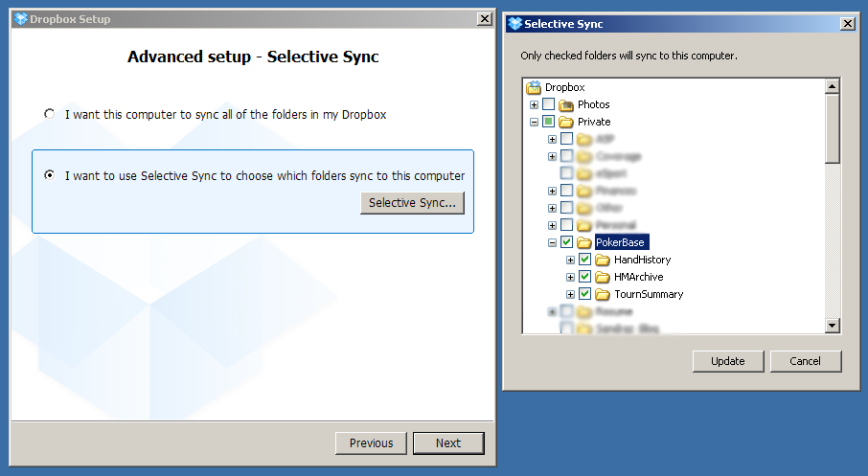The height and width of the screenshot is (476, 868).
Task: Choose the Selective Sync radio option
Action: (x=50, y=175)
